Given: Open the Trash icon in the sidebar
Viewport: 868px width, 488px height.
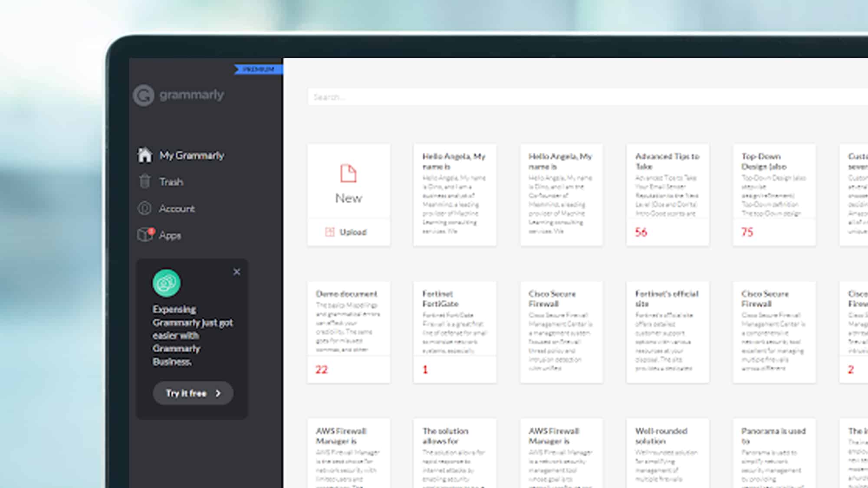Looking at the screenshot, I should tap(145, 182).
